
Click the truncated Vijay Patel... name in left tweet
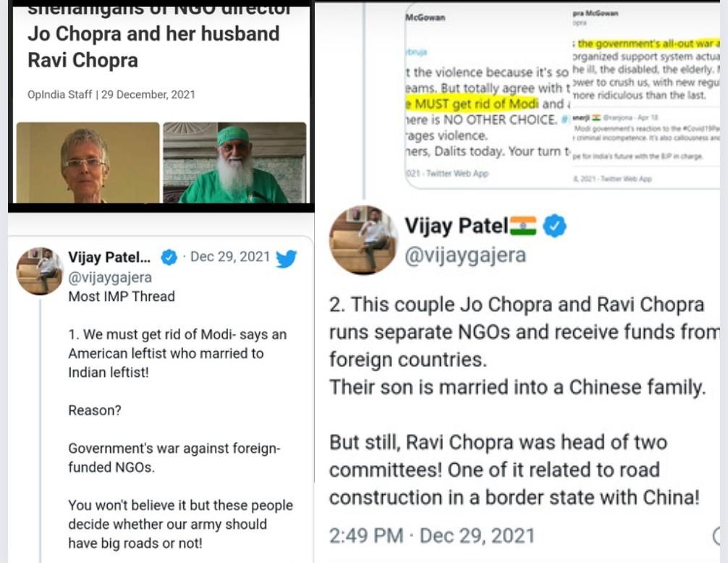tap(109, 257)
